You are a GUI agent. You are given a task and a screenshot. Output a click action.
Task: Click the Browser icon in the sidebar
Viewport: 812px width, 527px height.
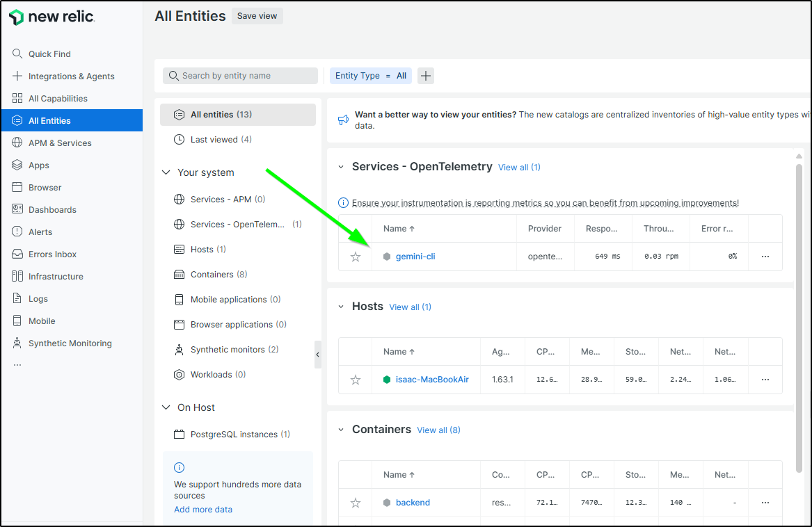point(17,187)
